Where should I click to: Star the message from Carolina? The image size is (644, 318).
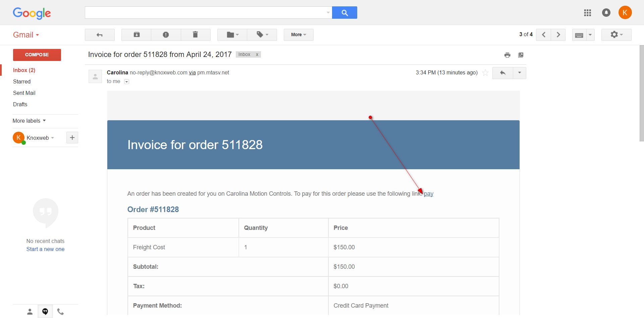(x=485, y=73)
